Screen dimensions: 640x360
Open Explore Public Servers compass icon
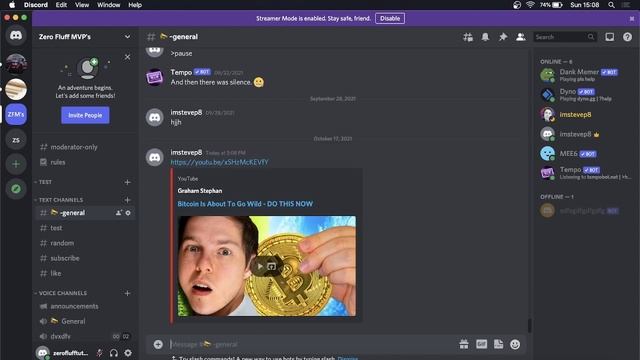pyautogui.click(x=16, y=189)
